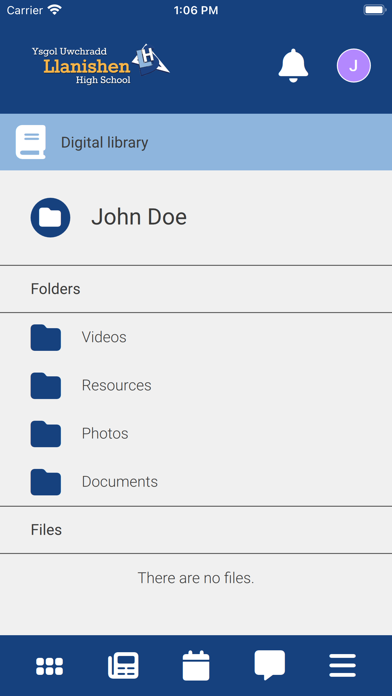Open the hamburger menu icon
Viewport: 392px width, 696px height.
342,665
